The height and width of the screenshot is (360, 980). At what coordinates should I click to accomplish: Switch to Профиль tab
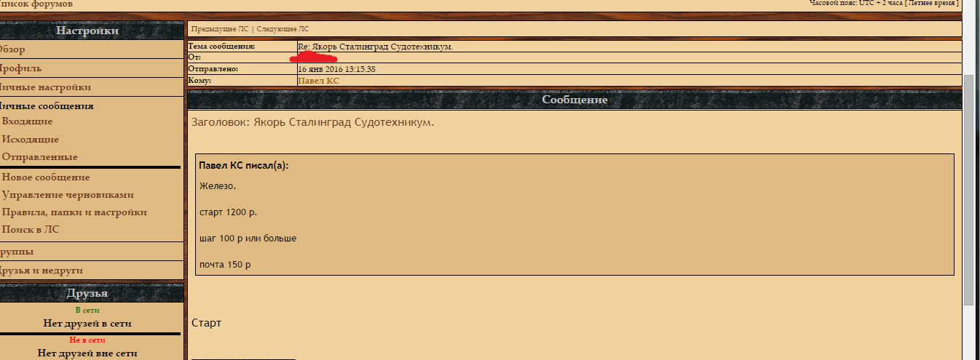pyautogui.click(x=20, y=68)
